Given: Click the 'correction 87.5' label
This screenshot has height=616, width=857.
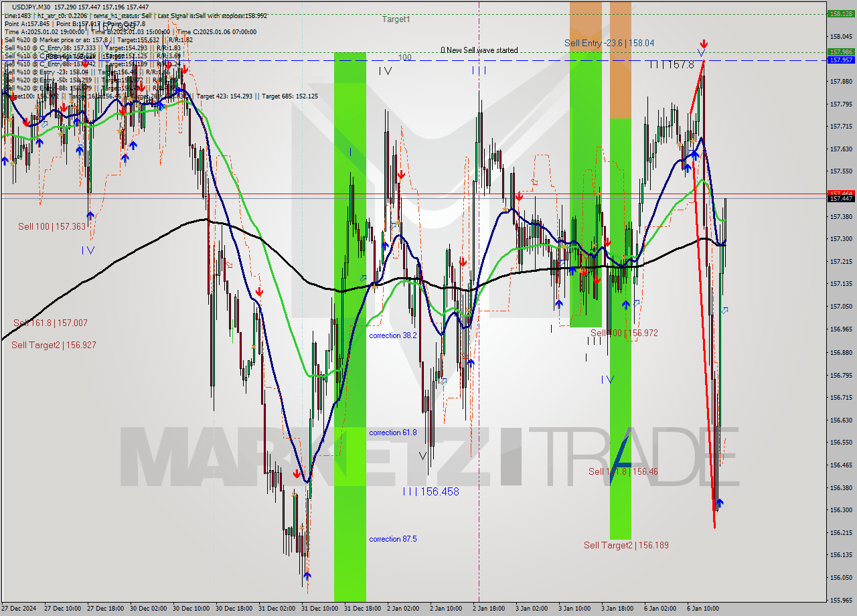Looking at the screenshot, I should coord(393,539).
